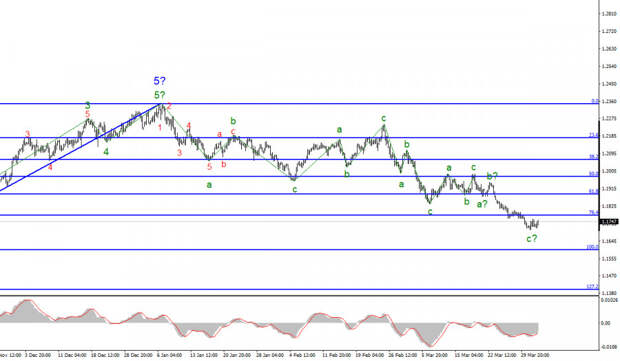Image resolution: width=620 pixels, height=361 pixels.
Task: Click the '6 Jan 04:00' date label
Action: [x=170, y=355]
